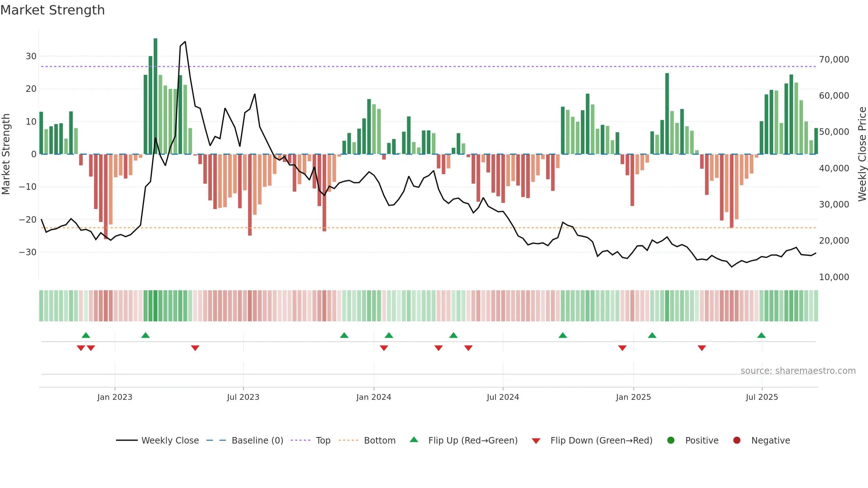Click the Jul 2024 x-axis label
The image size is (868, 488).
(503, 397)
